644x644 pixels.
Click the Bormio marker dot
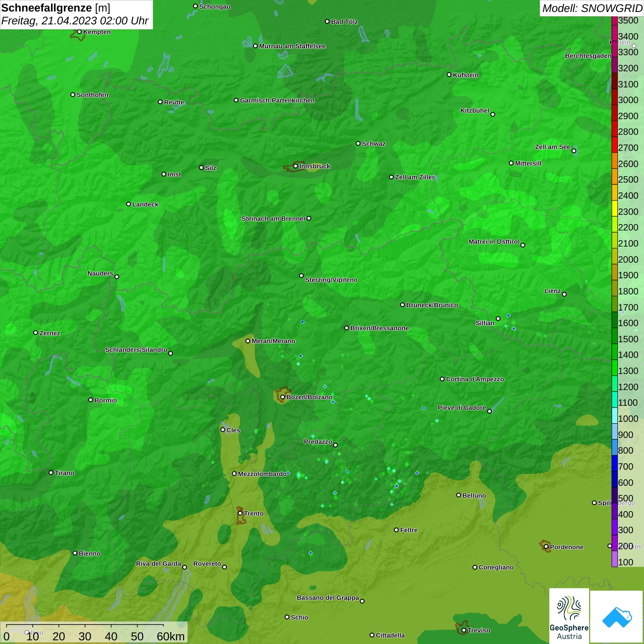point(91,400)
